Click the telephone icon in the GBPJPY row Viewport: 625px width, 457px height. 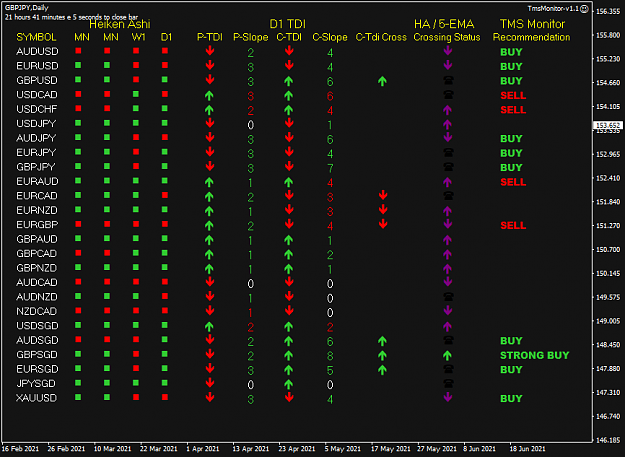[448, 167]
